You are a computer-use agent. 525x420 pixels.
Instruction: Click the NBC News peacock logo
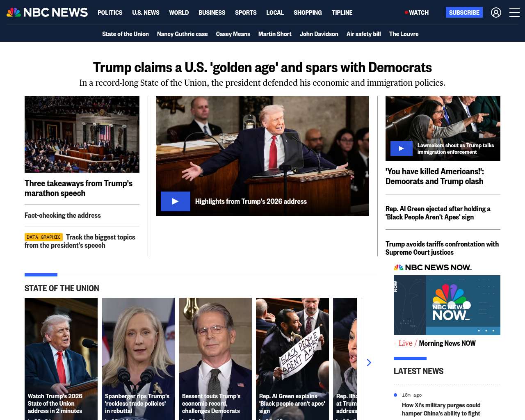coord(47,12)
